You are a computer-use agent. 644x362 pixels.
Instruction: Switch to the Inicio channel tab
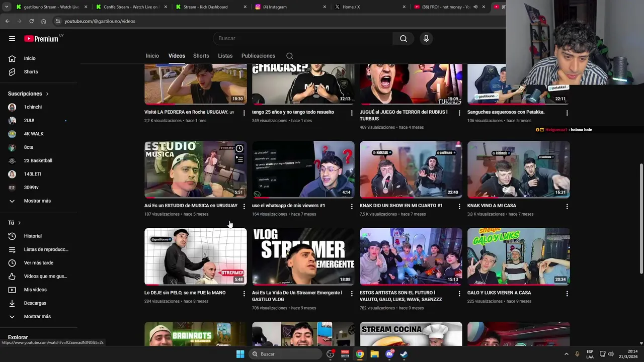[x=152, y=56]
